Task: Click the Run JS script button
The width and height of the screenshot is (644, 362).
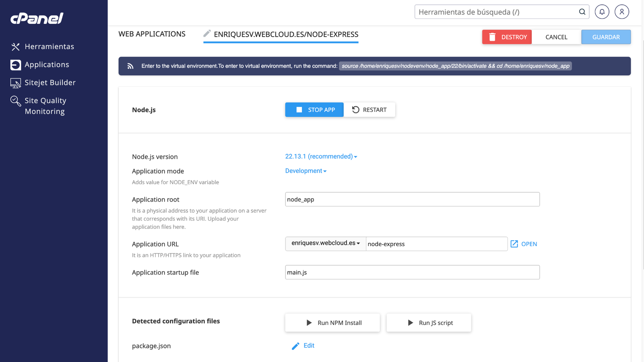Action: click(x=429, y=323)
